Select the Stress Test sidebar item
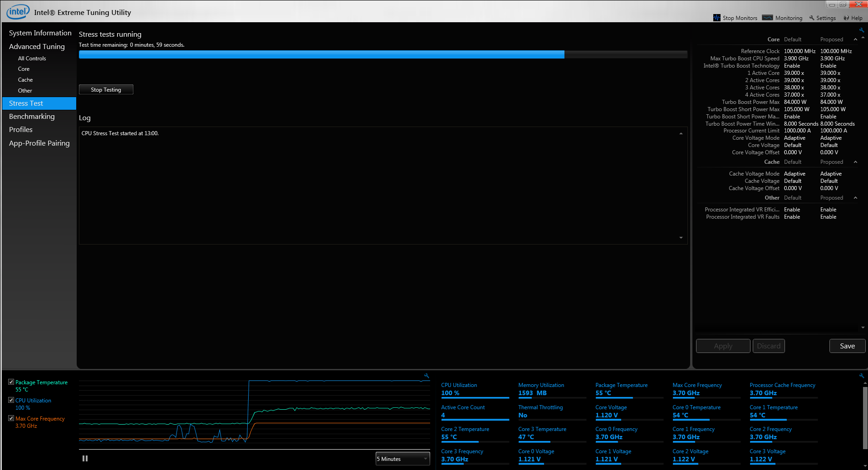The width and height of the screenshot is (868, 470). tap(39, 103)
